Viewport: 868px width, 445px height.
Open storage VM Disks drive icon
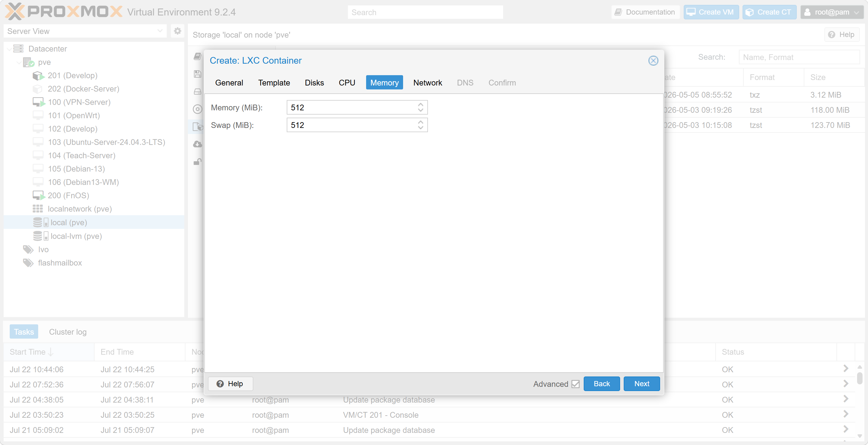(198, 91)
